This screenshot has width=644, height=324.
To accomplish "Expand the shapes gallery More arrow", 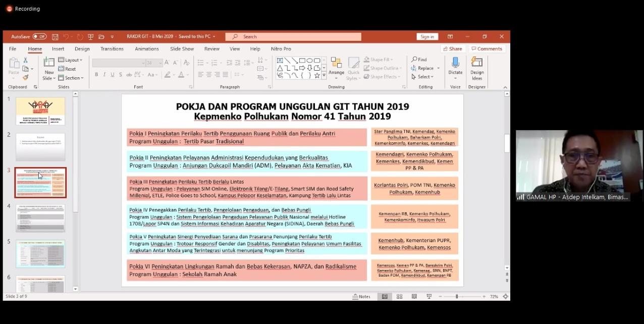I will [x=324, y=76].
